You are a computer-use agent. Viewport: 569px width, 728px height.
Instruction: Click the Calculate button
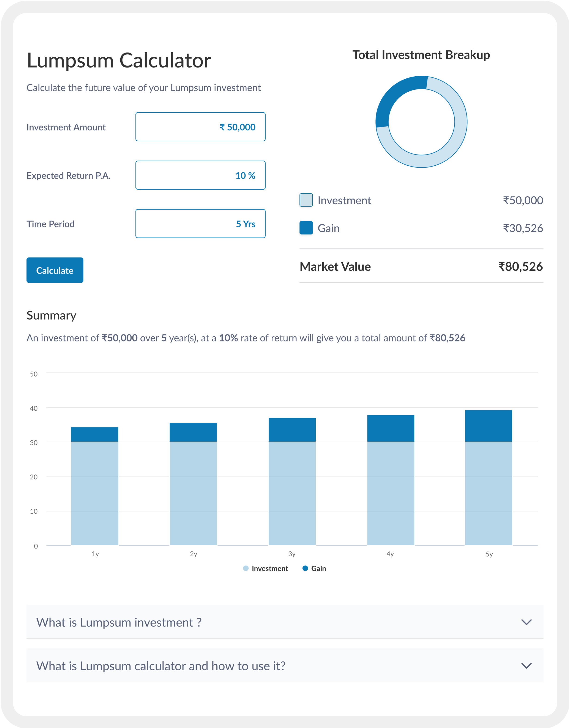click(x=55, y=270)
